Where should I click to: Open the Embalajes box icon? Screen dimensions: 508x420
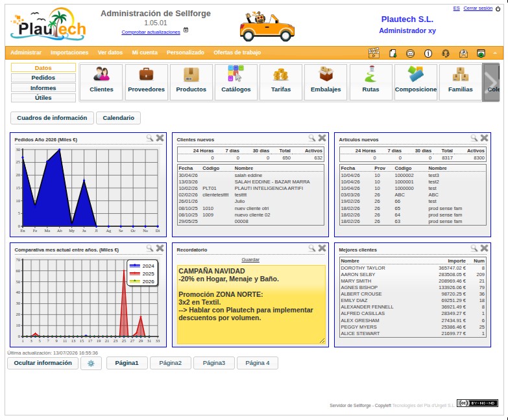pos(326,82)
